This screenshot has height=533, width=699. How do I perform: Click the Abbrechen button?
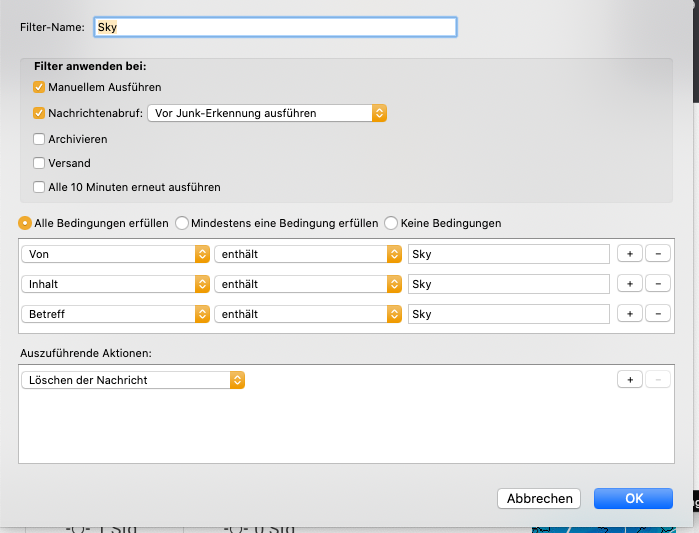[540, 498]
